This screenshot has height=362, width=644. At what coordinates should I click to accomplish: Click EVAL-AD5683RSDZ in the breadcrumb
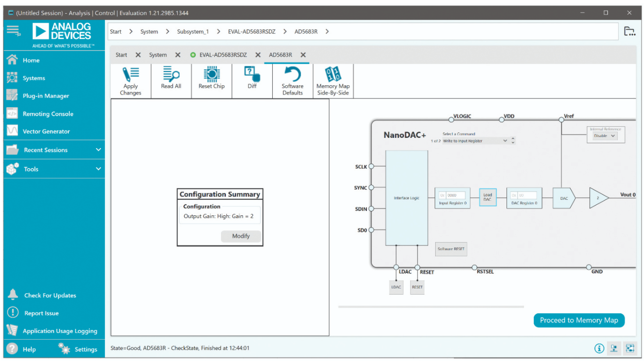(252, 32)
